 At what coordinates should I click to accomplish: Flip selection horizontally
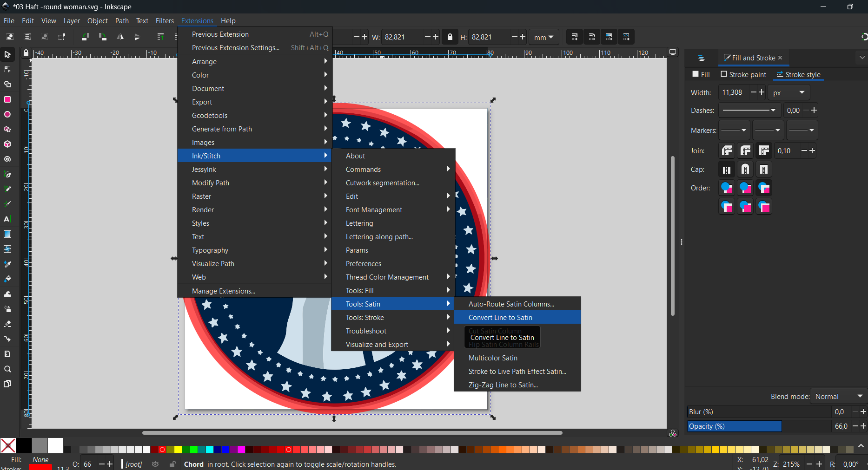coord(120,37)
